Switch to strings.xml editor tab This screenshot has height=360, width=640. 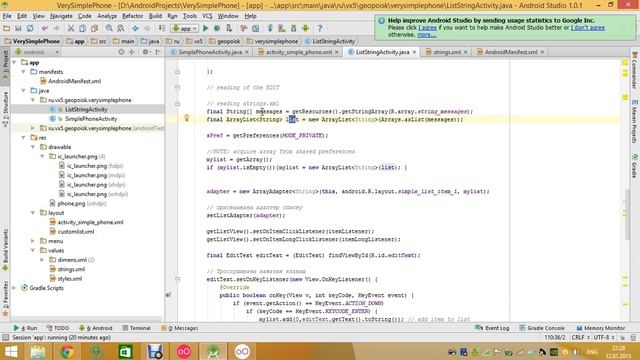447,52
